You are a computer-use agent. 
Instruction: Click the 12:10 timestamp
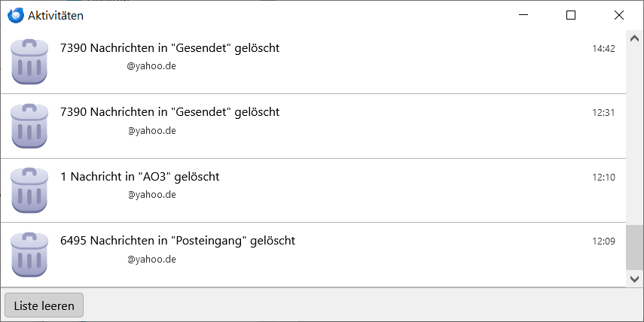[603, 178]
